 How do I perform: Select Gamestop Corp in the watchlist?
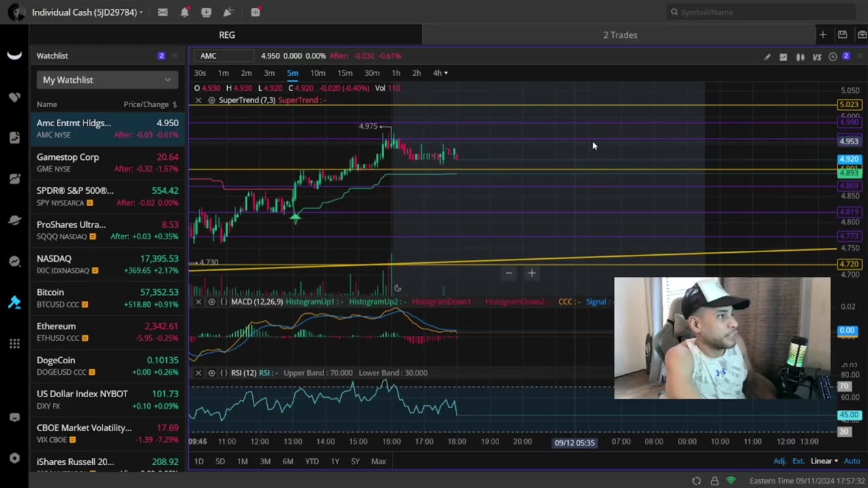tap(108, 163)
